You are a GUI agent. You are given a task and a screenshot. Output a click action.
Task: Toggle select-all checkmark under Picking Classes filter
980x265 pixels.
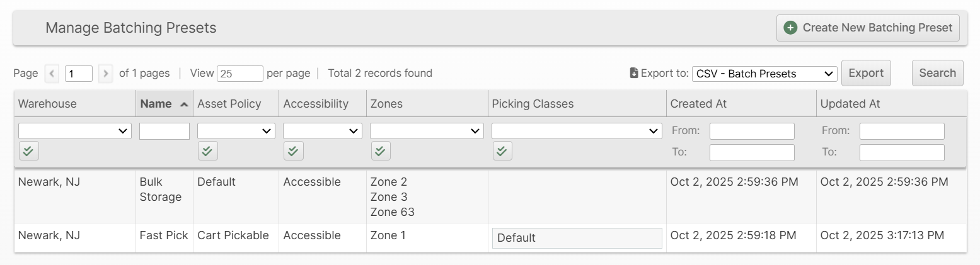[x=502, y=151]
